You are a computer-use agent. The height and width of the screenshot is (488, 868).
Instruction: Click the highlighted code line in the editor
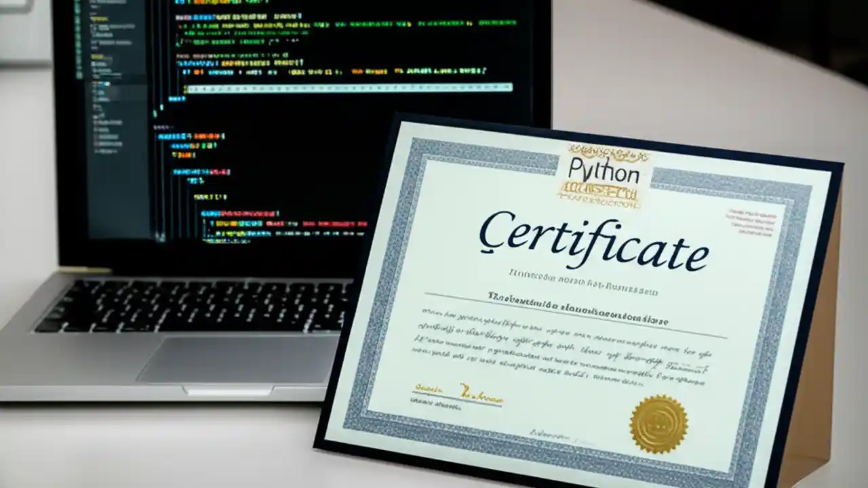click(339, 87)
